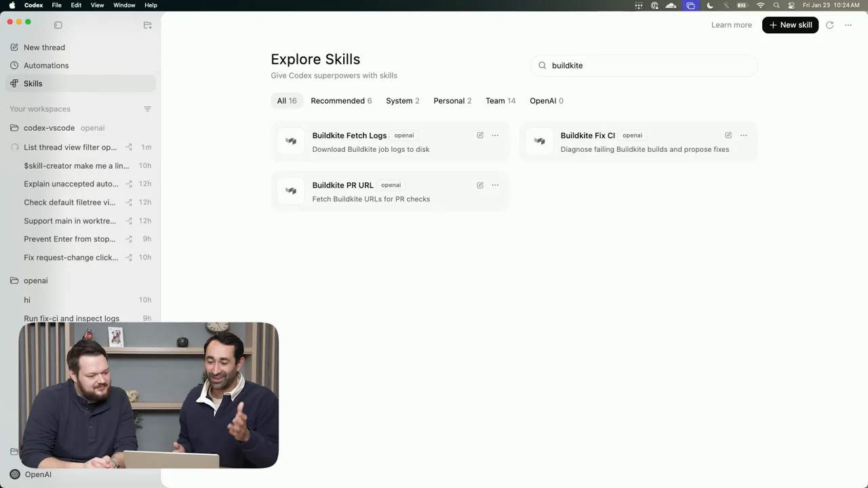This screenshot has width=868, height=488.
Task: Click in the skills search field
Action: (x=644, y=66)
